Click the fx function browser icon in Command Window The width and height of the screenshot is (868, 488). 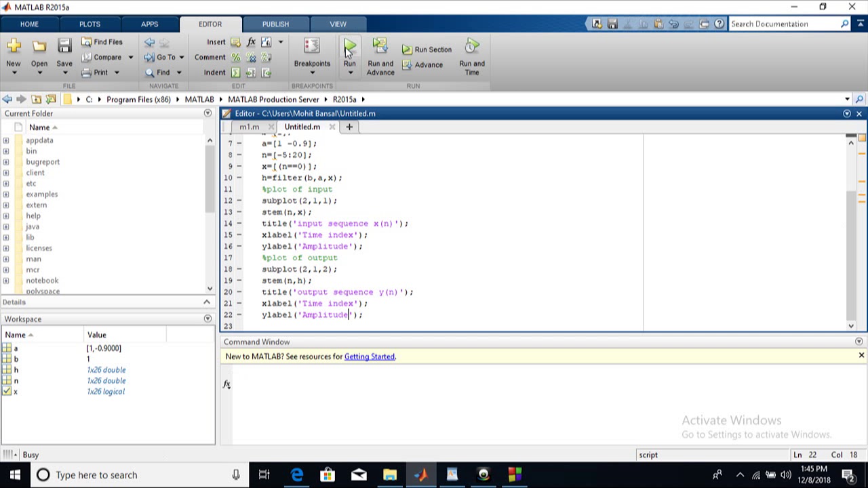point(227,385)
